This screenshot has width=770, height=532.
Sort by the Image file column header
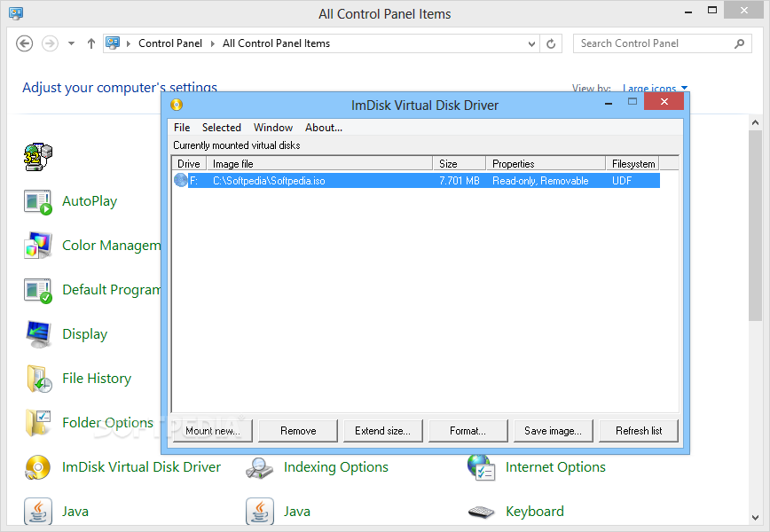point(319,163)
